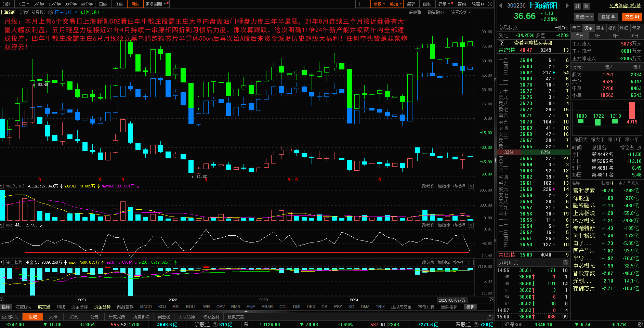This screenshot has height=328, width=644.
Task: Open 设置均线 dropdown
Action: pyautogui.click(x=461, y=12)
